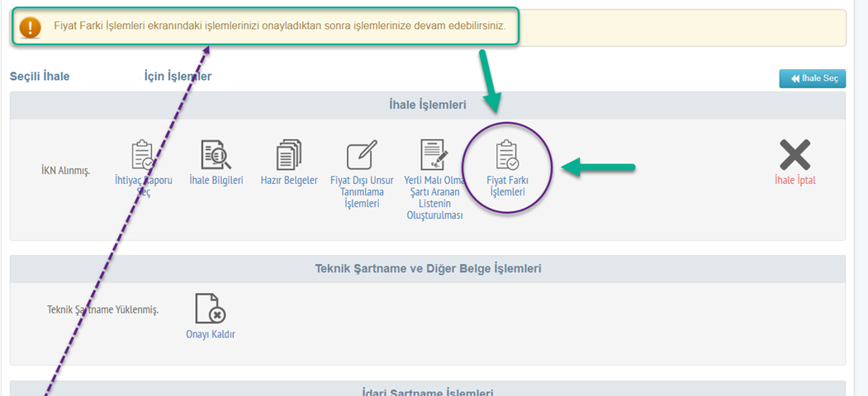Click the Yerli Malı list document icon

coord(434,155)
